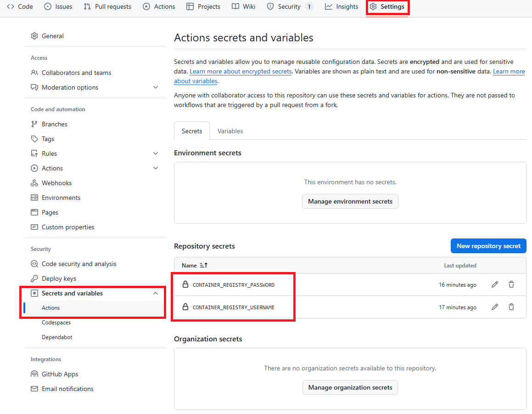Delete CONTAINER_REGISTRY_PASSWORD with trash icon
Screen dimensions: 532x414
pos(511,284)
